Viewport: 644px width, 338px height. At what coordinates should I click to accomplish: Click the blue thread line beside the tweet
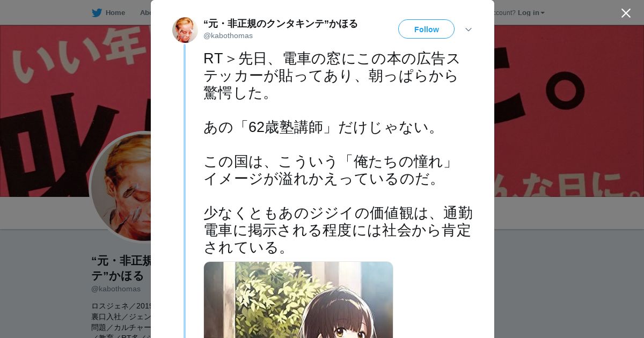click(185, 191)
